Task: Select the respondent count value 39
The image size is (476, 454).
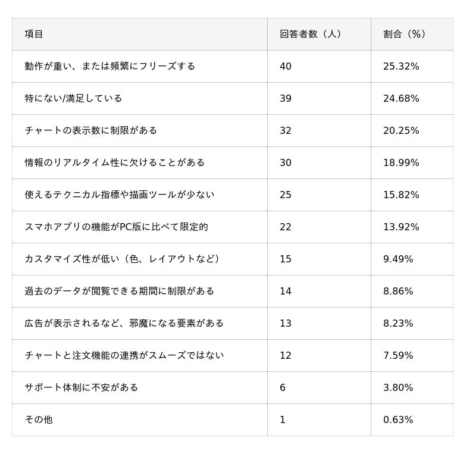Action: pos(286,98)
